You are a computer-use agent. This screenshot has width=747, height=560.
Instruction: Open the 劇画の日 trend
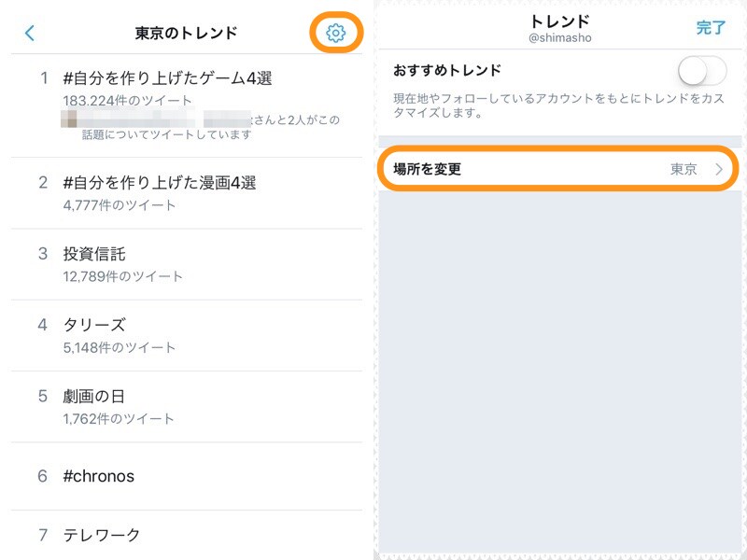[94, 396]
